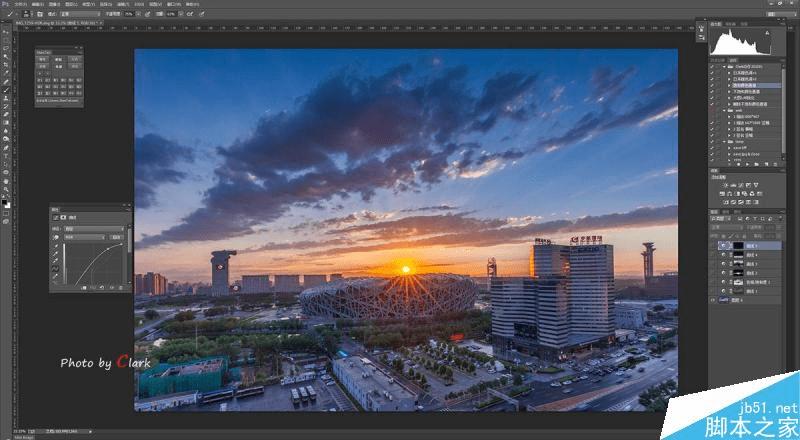800x440 pixels.
Task: Choose the draw-curve pencil in Curves panel
Action: coord(56,277)
